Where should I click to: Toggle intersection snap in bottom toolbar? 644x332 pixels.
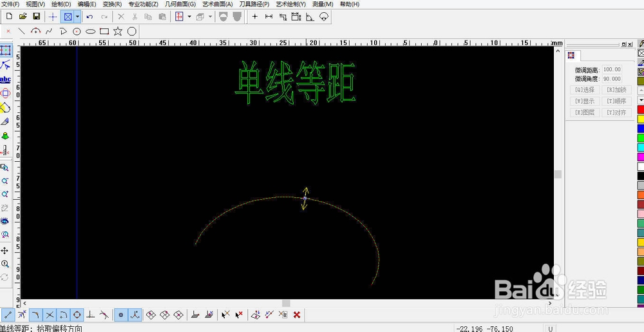point(50,315)
